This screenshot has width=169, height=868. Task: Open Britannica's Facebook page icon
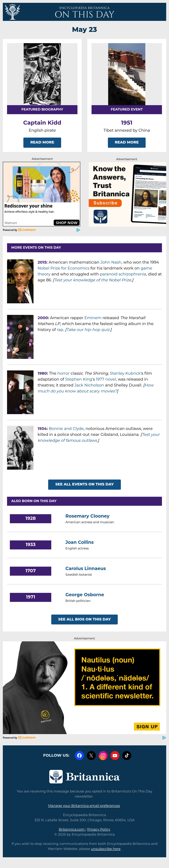(79, 755)
